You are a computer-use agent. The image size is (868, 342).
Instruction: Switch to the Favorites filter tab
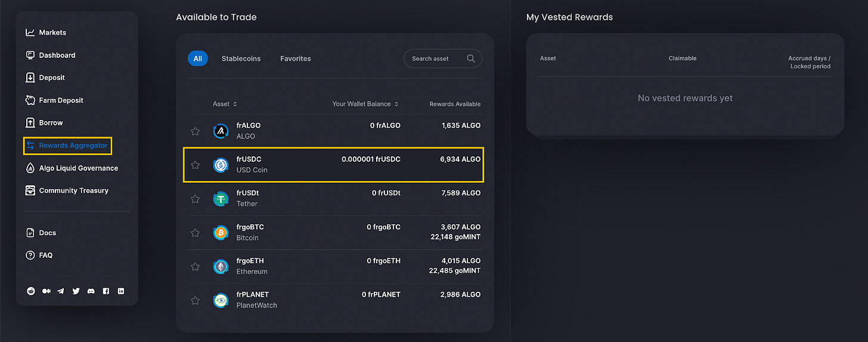click(296, 58)
